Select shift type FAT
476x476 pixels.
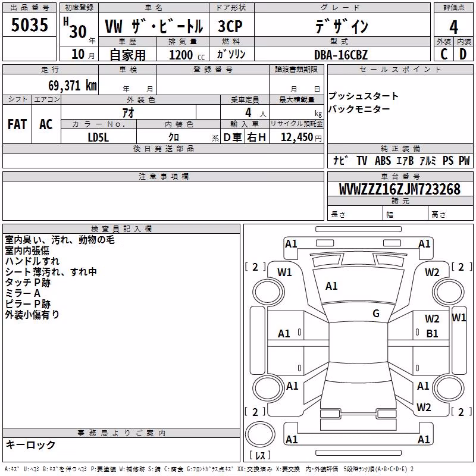(17, 124)
